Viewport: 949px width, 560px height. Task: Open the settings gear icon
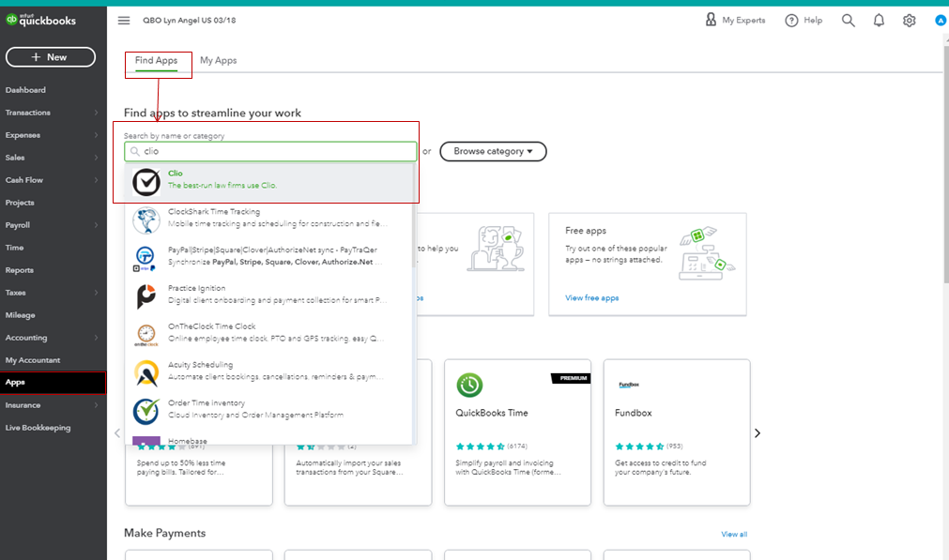click(x=909, y=20)
